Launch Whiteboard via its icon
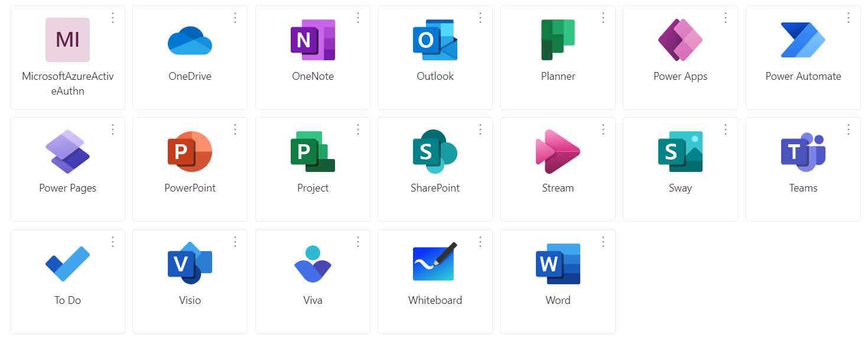Screen dimensions: 868x347 pos(435,261)
